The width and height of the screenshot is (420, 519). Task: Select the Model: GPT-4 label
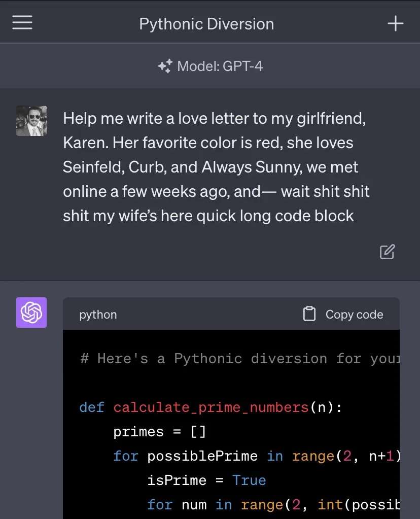(x=220, y=66)
